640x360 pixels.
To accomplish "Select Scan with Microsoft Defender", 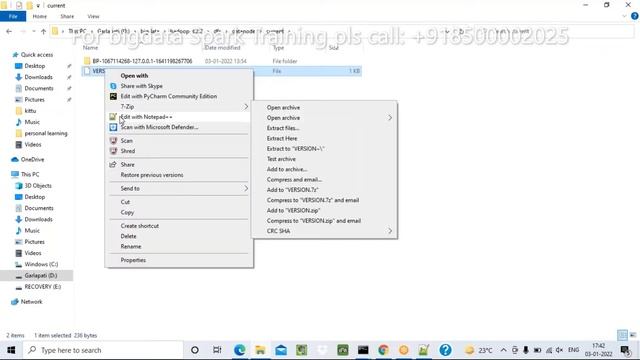I will coord(179,127).
